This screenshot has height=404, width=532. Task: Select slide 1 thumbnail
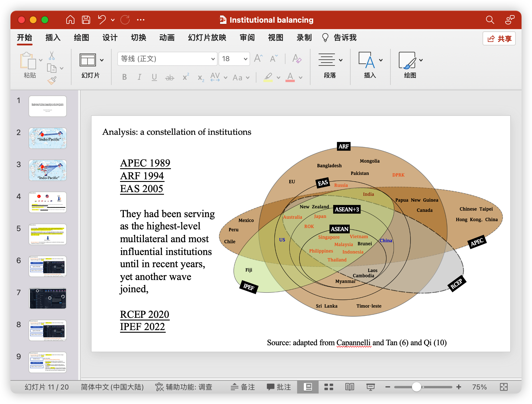coord(48,106)
